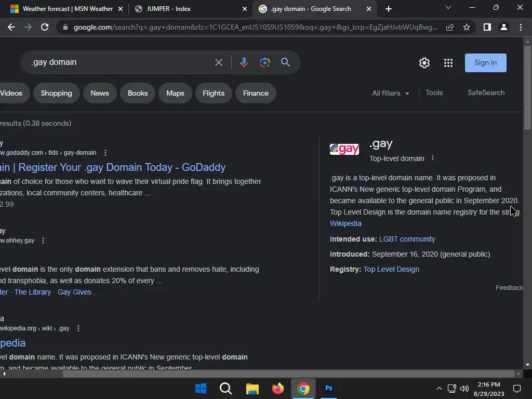This screenshot has height=399, width=532.
Task: Open the Tools options
Action: point(434,92)
